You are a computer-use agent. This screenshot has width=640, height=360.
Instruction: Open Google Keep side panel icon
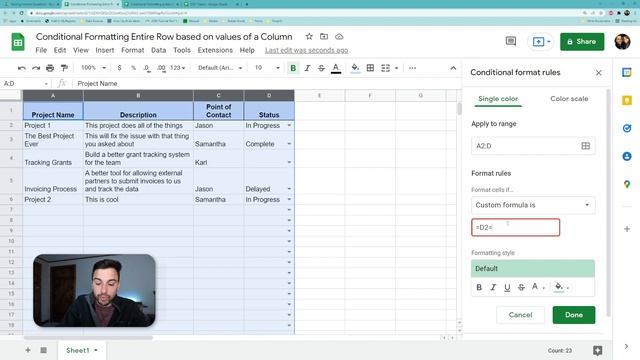(627, 100)
